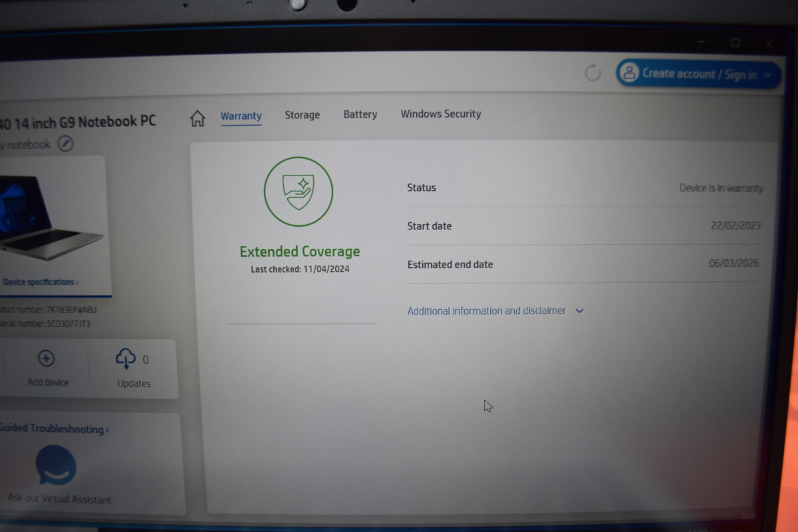Click the end date value 06/03/2026
Screen dimensions: 798x532
(733, 263)
